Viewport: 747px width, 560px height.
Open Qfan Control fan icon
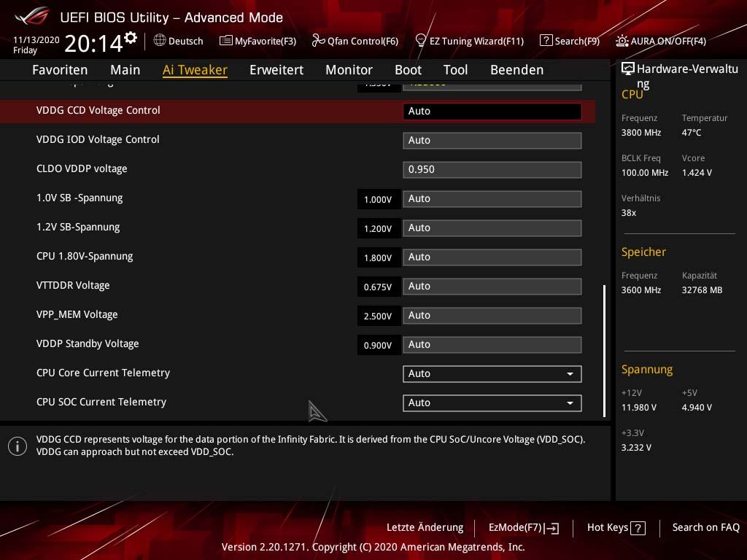(318, 41)
